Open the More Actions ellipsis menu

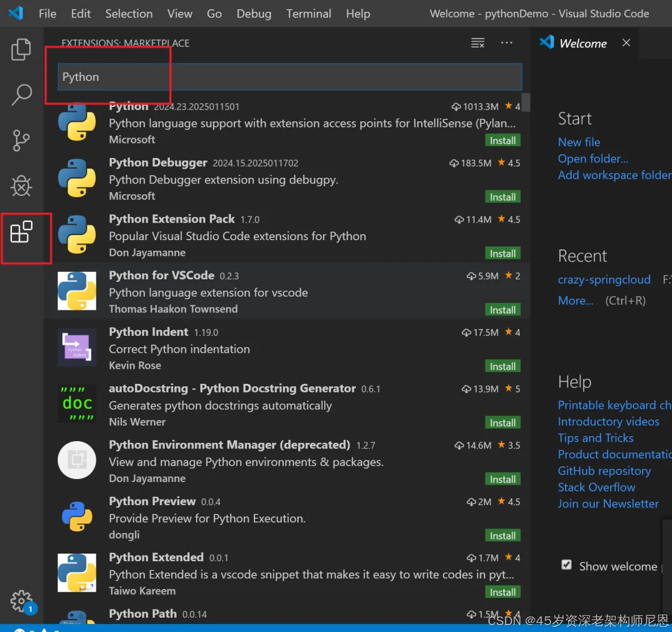(x=506, y=43)
